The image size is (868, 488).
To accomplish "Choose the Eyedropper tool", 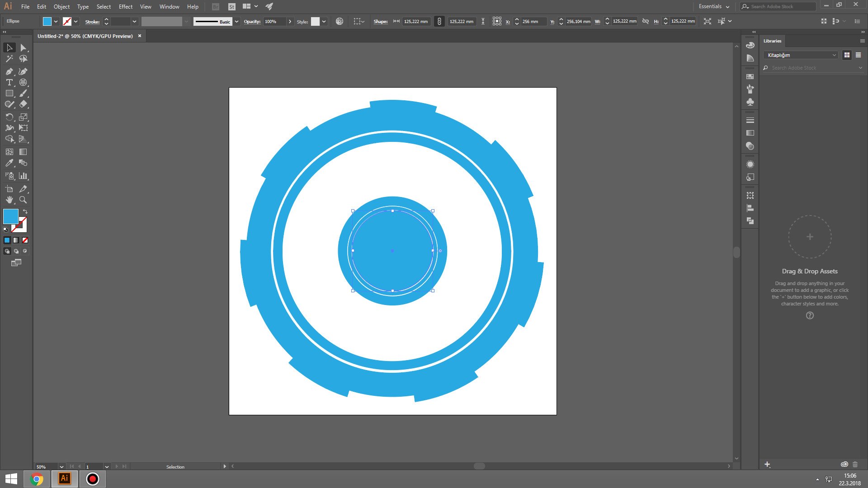I will pos(9,163).
